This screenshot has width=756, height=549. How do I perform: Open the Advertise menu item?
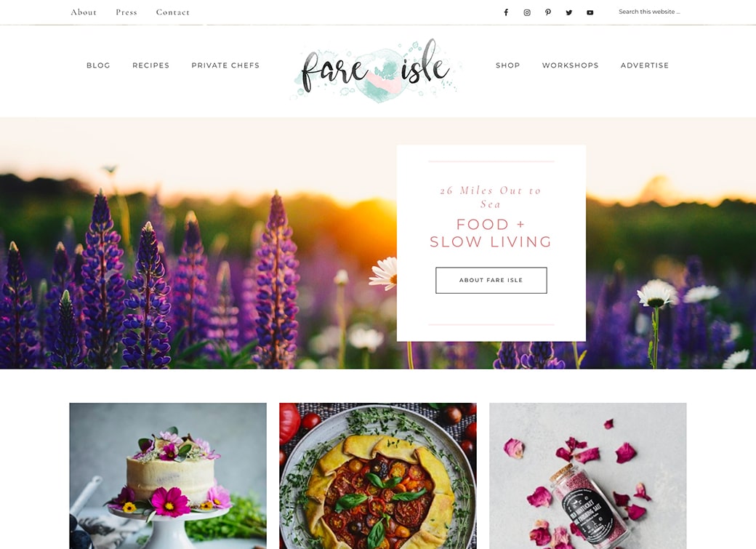click(645, 65)
